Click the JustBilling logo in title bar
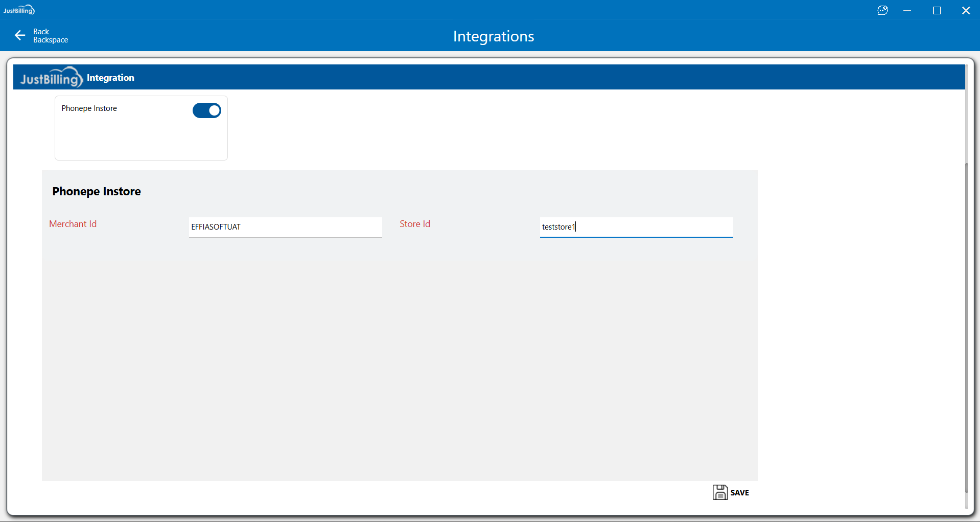The width and height of the screenshot is (980, 522). click(19, 10)
